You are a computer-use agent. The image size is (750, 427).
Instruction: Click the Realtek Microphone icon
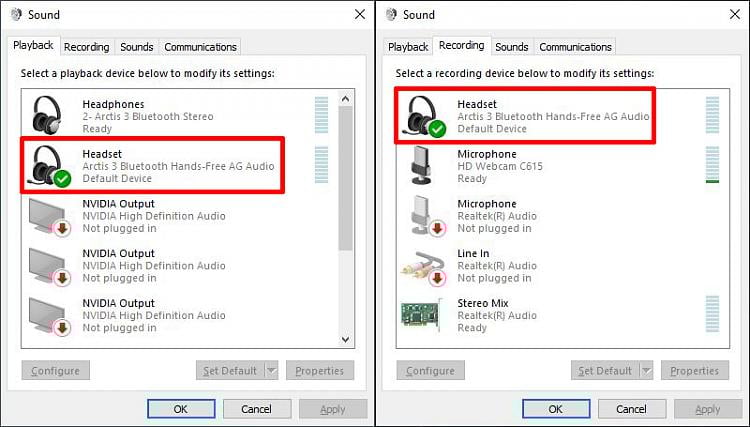(427, 217)
